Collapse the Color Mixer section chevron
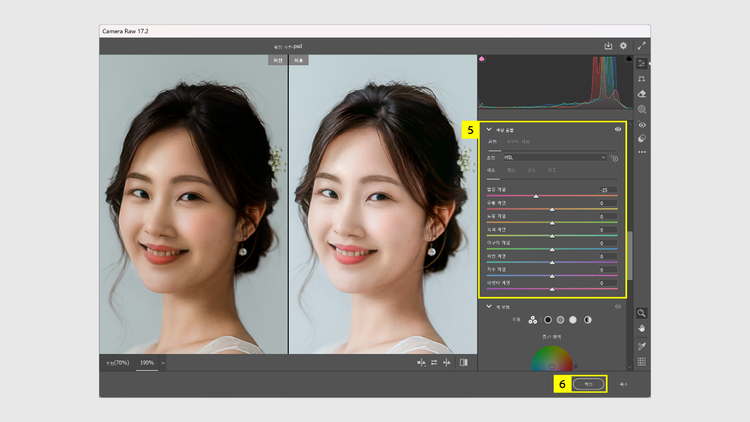750x422 pixels. (x=489, y=129)
